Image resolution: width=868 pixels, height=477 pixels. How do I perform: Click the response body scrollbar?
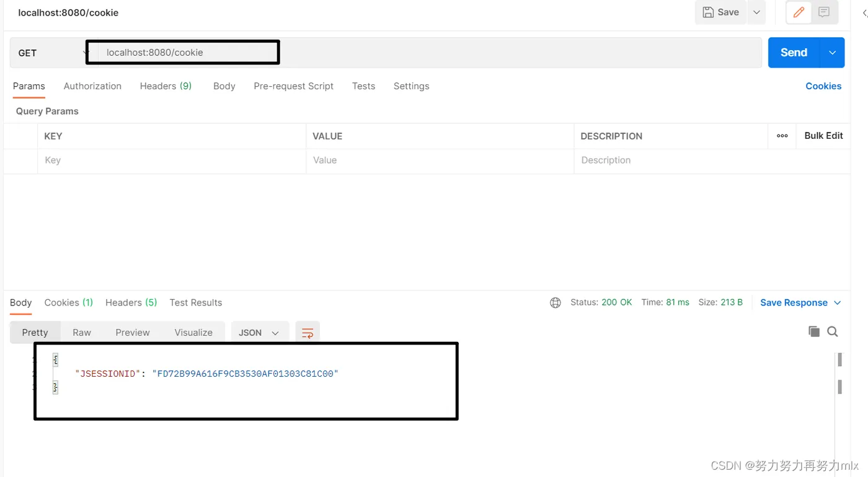[840, 374]
